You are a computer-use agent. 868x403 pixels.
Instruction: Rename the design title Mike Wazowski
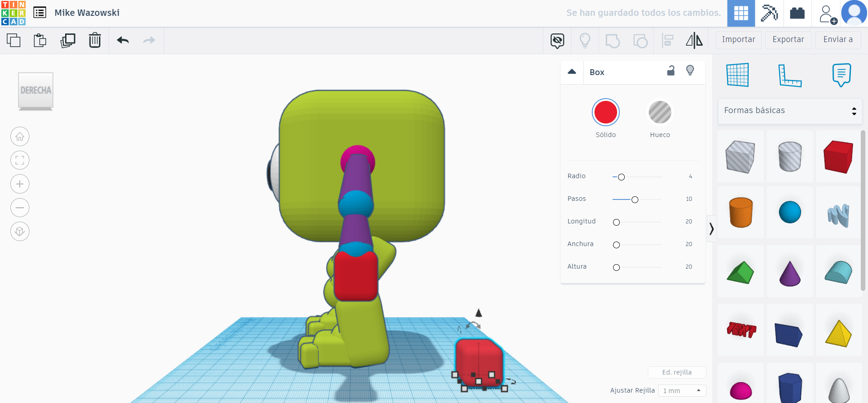coord(87,13)
